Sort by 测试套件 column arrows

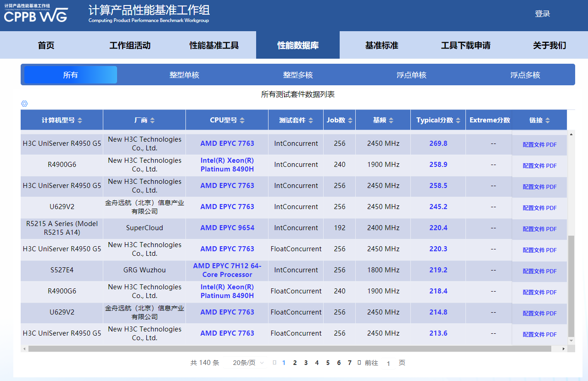tap(311, 121)
